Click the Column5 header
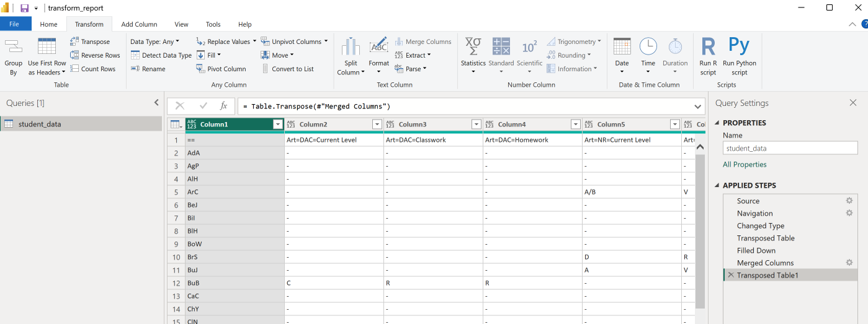This screenshot has width=868, height=324. click(632, 125)
